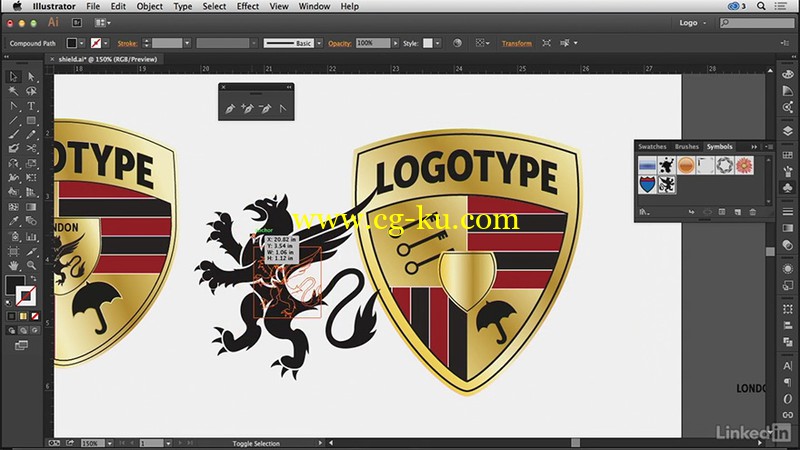Viewport: 800px width, 450px height.
Task: Enable Draw Normal mode
Action: click(11, 330)
